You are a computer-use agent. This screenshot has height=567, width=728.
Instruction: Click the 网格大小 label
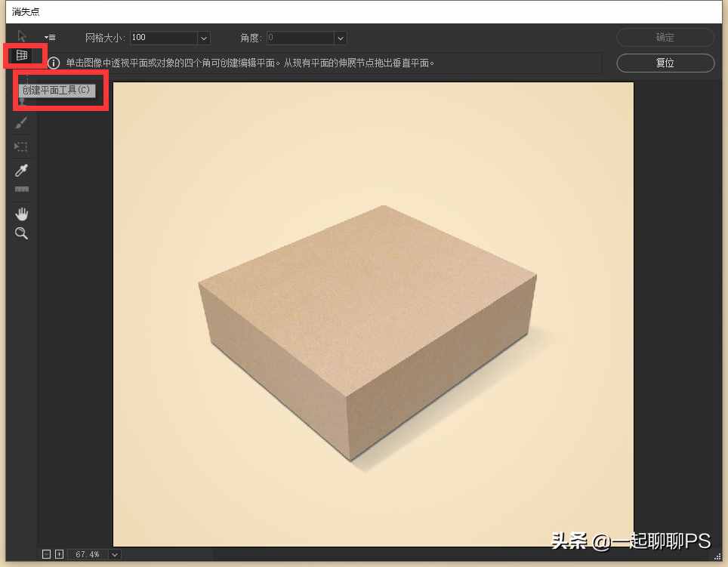click(x=105, y=38)
